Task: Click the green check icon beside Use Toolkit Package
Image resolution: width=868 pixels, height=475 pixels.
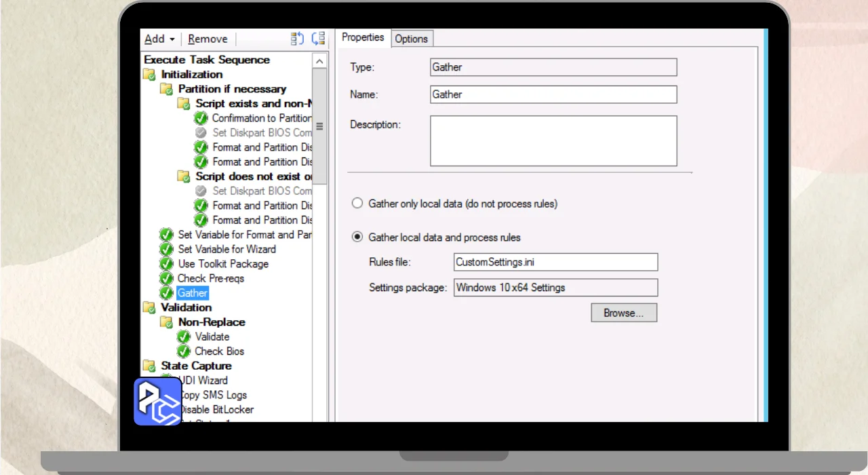Action: coord(166,263)
